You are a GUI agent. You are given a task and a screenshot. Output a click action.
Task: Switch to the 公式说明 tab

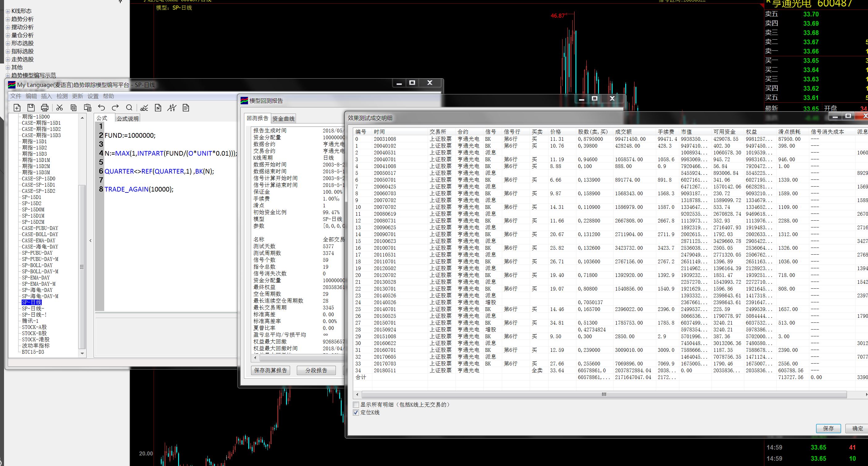click(x=127, y=119)
